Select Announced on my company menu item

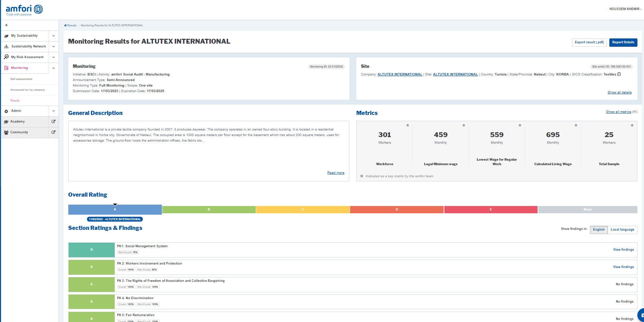tap(27, 90)
